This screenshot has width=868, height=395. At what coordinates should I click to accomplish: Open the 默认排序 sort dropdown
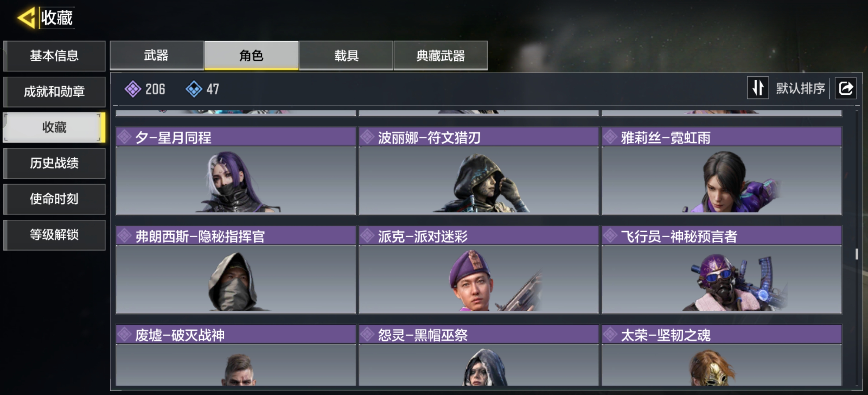pyautogui.click(x=800, y=88)
